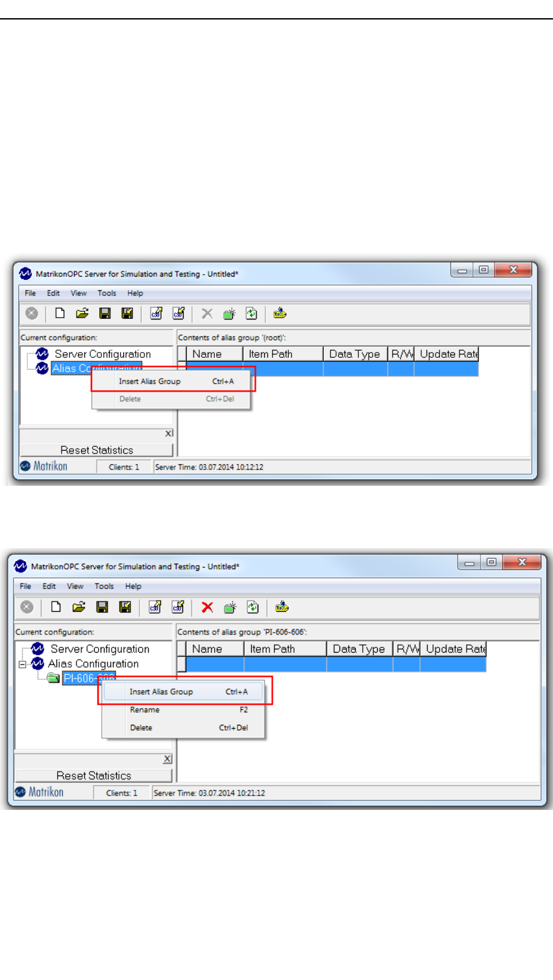Open File menu in '(root)' window
The image size is (553, 980).
31,294
